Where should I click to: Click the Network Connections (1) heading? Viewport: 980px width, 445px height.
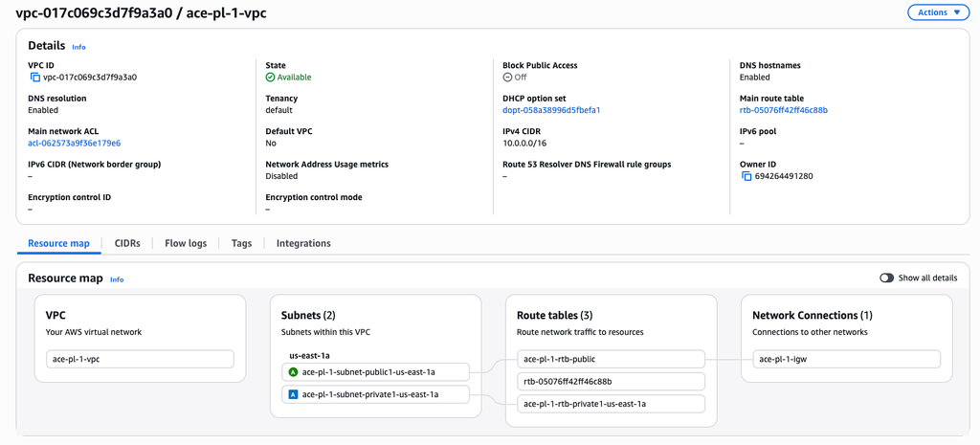pos(813,316)
